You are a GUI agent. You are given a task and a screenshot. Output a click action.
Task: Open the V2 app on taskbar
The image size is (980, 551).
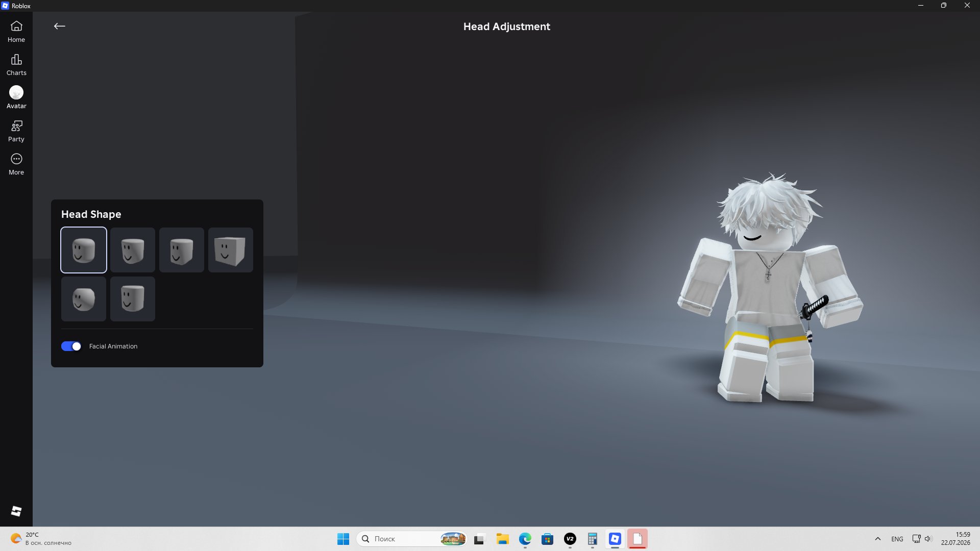(x=570, y=539)
